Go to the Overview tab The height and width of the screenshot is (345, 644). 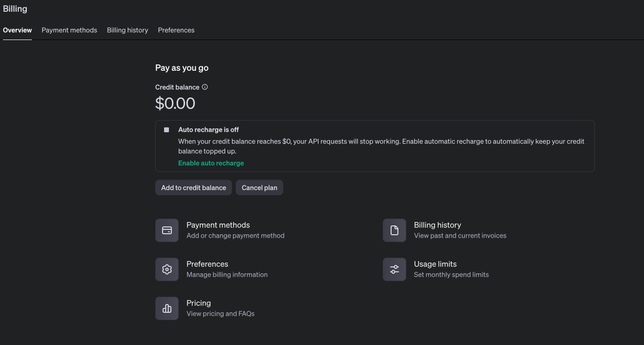point(17,30)
